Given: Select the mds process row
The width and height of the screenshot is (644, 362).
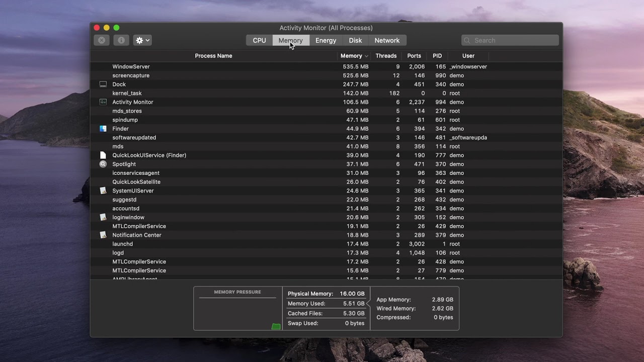Looking at the screenshot, I should 326,146.
